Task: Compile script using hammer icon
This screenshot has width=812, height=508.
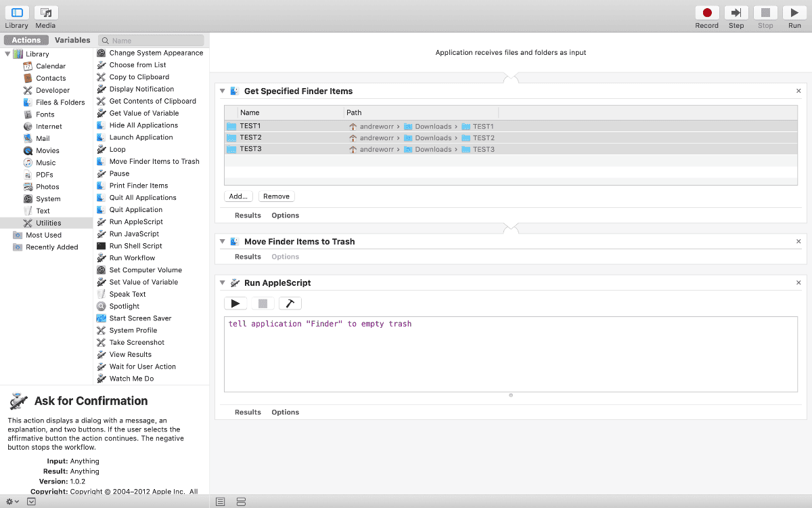Action: pos(290,303)
